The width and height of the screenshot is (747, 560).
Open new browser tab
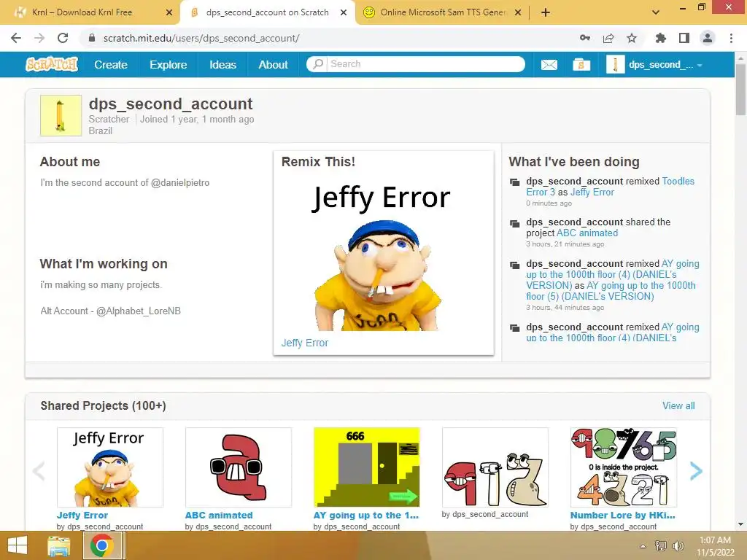point(546,12)
